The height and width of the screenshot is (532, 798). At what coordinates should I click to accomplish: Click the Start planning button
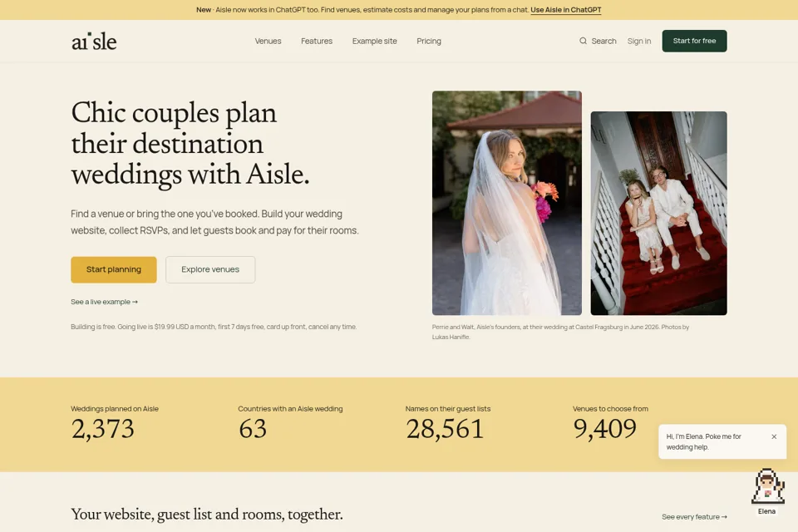114,269
